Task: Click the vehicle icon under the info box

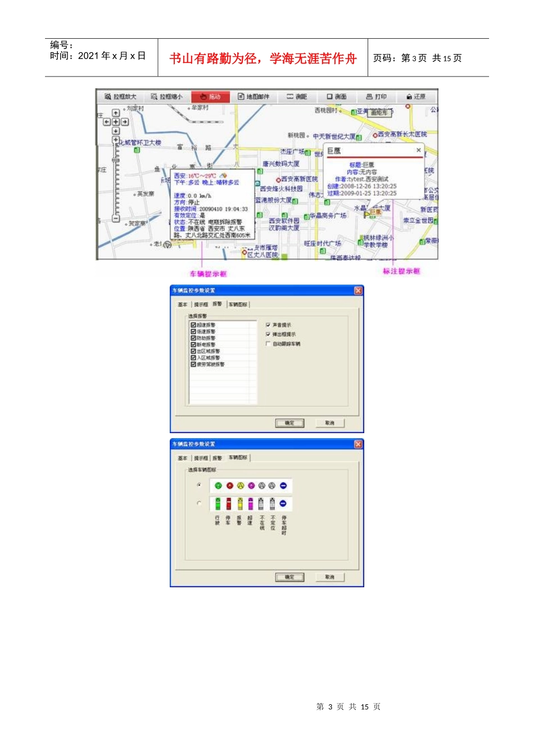Action: 168,245
